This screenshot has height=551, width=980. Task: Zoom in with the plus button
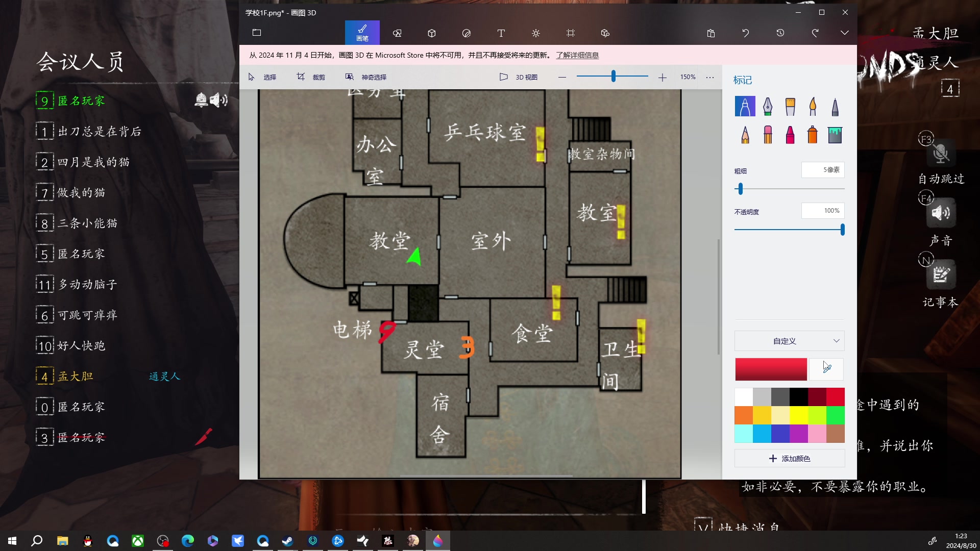tap(662, 78)
